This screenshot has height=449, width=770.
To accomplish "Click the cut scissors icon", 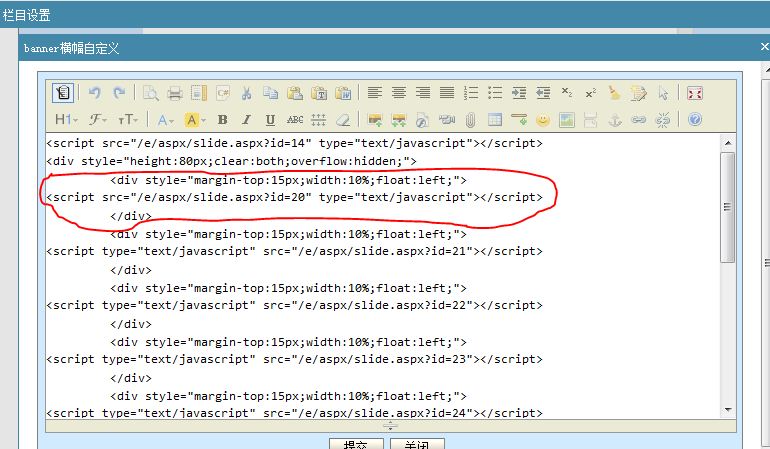I will point(247,93).
